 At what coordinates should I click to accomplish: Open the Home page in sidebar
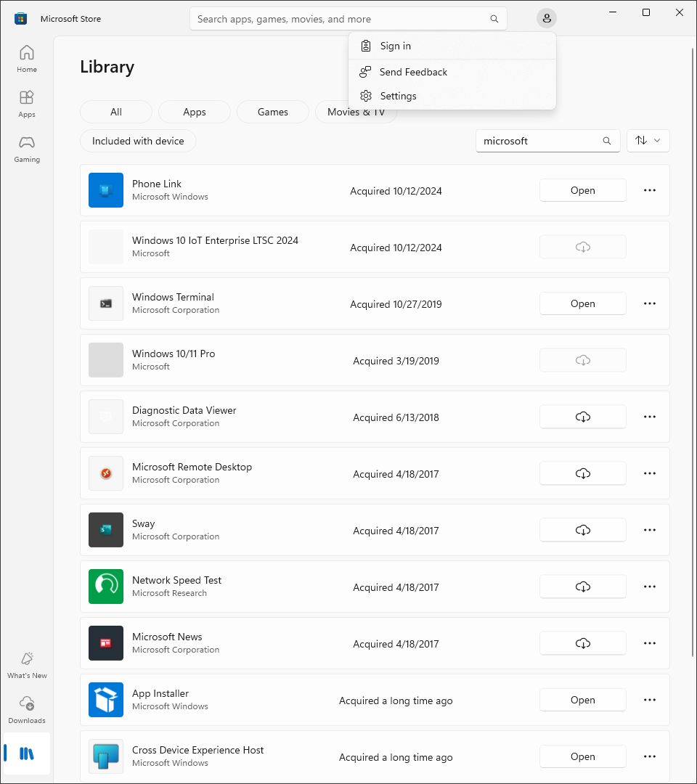click(26, 59)
